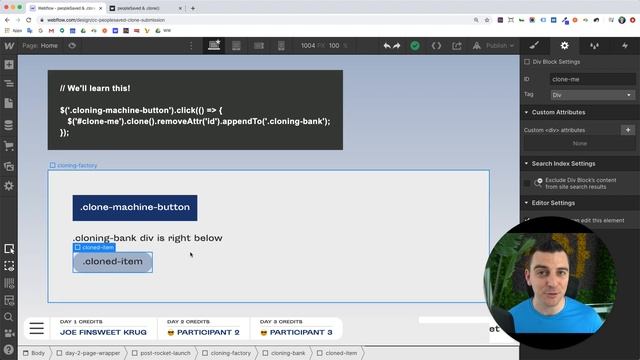
Task: Open the Navigator panel icon
Action: pos(9,84)
